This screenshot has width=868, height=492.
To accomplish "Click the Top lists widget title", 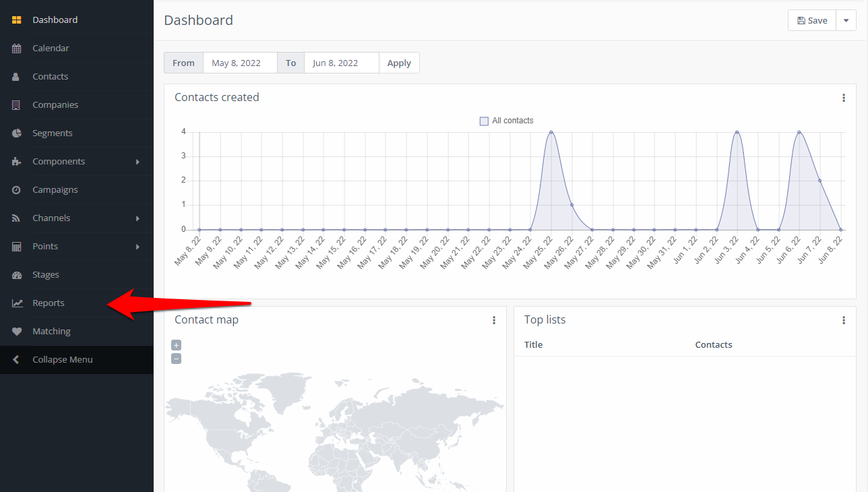I will 545,319.
